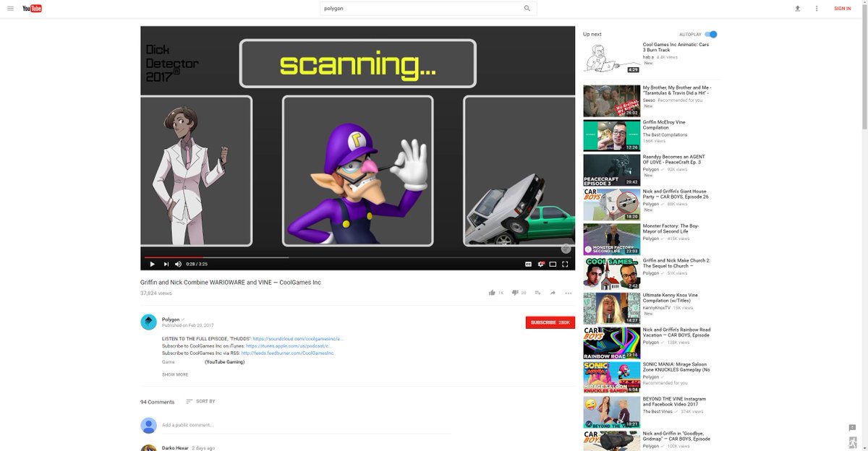Click the Up next heading
868x451 pixels.
click(x=592, y=34)
